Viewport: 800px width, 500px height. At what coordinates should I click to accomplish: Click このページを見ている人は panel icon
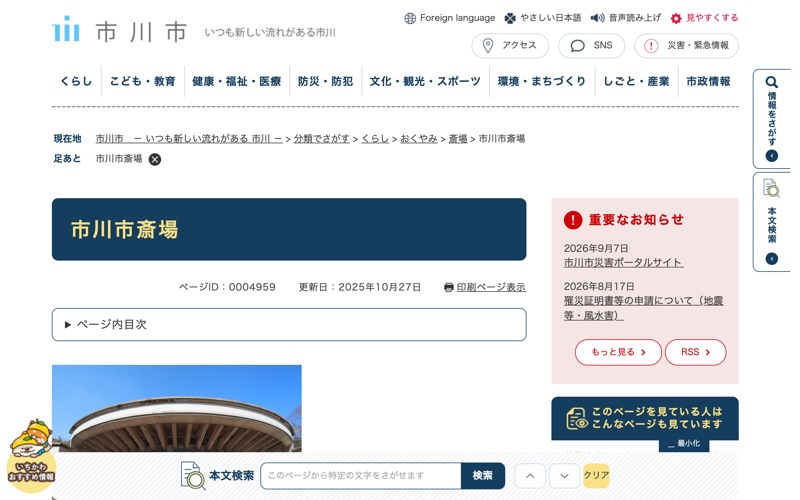point(577,418)
